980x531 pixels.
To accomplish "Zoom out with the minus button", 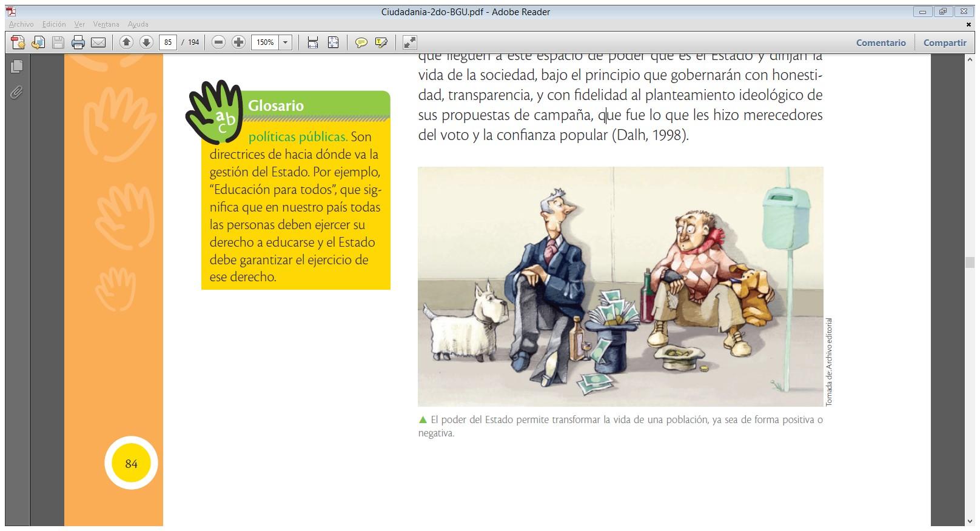I will tap(219, 42).
